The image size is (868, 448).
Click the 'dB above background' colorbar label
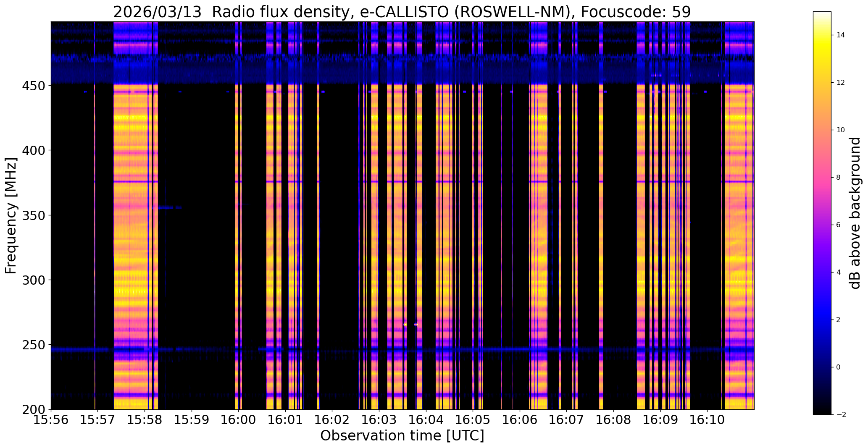click(x=855, y=213)
